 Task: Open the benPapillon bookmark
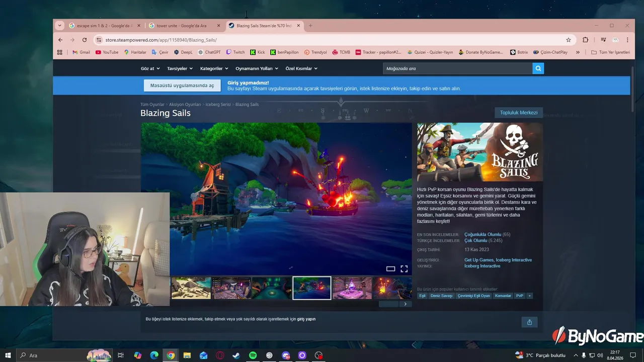click(284, 52)
